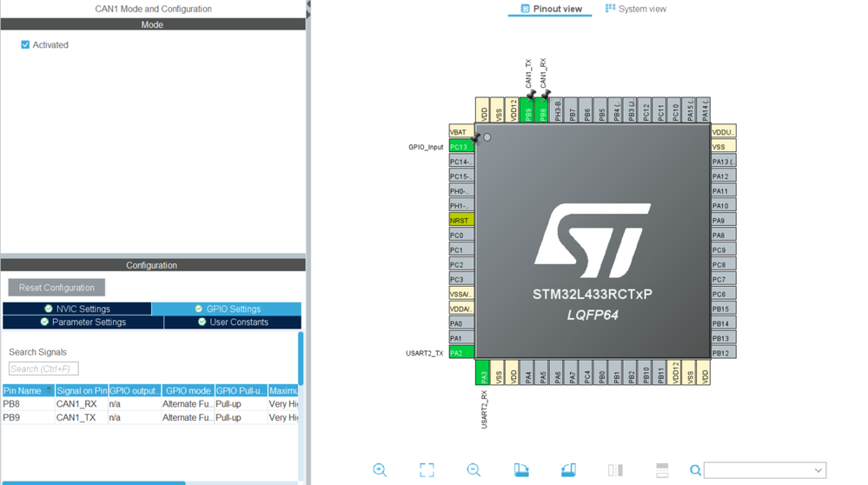
Task: Click pin PA9 on the chip
Action: pyautogui.click(x=724, y=221)
